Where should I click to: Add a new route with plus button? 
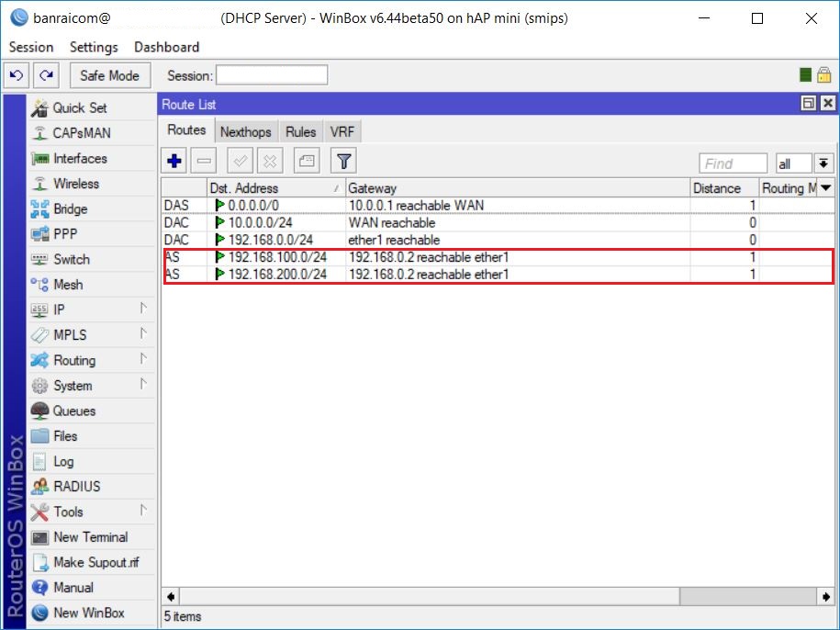(x=174, y=161)
